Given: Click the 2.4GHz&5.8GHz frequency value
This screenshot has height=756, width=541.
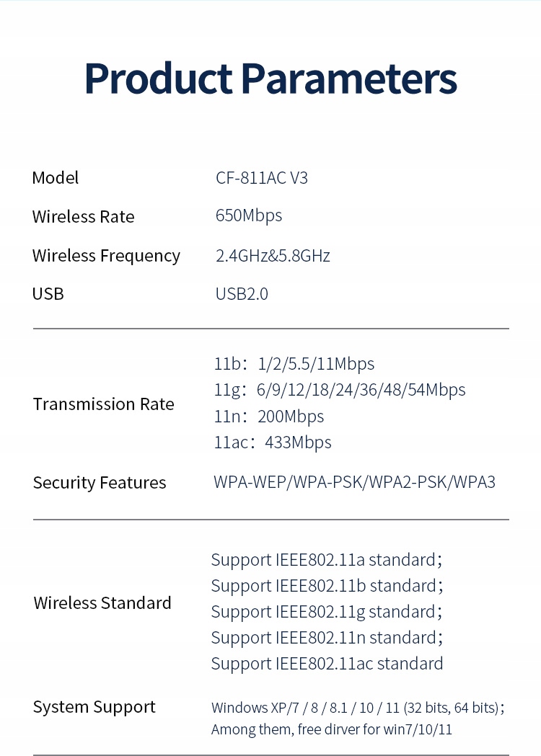Looking at the screenshot, I should 273,256.
